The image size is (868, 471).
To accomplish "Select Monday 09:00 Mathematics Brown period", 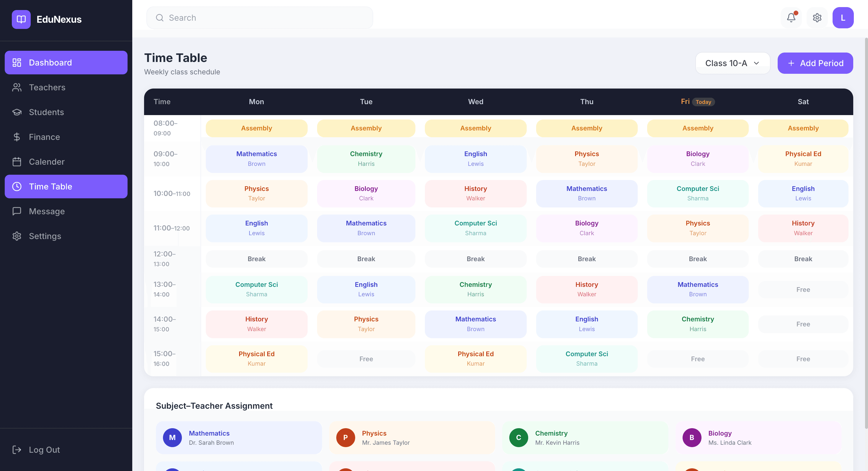I will 257,159.
